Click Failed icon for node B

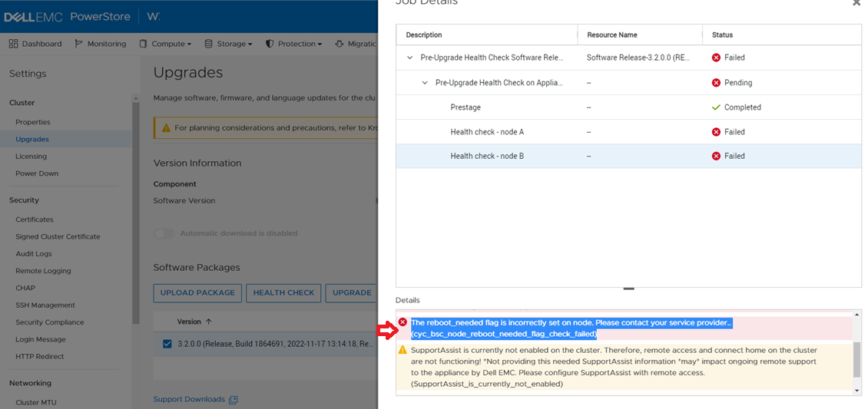pos(716,156)
